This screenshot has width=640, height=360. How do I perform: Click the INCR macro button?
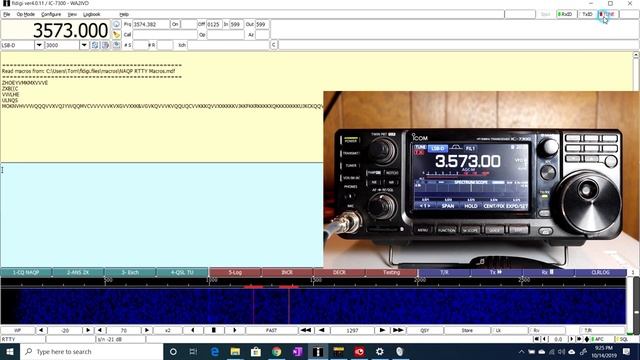[287, 272]
